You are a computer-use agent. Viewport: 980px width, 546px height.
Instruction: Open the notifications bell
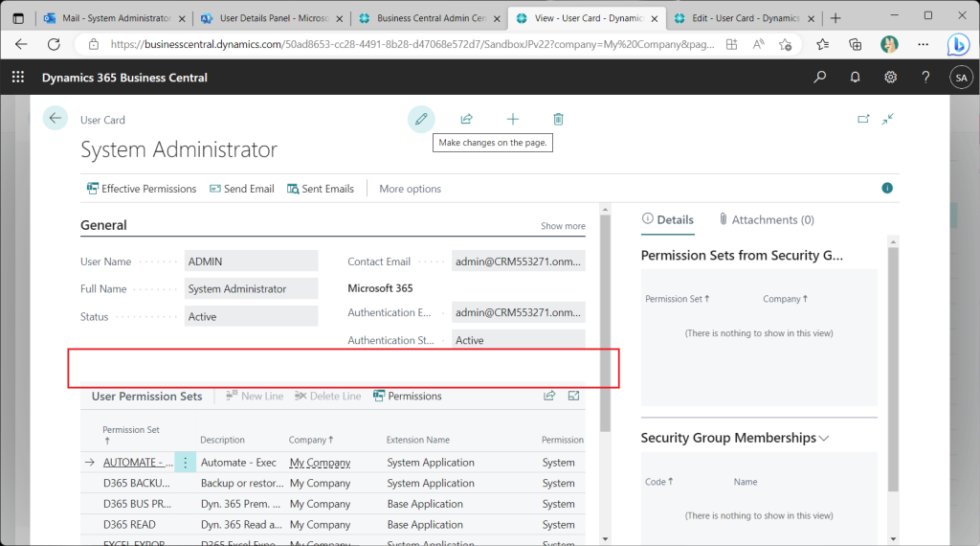tap(855, 77)
